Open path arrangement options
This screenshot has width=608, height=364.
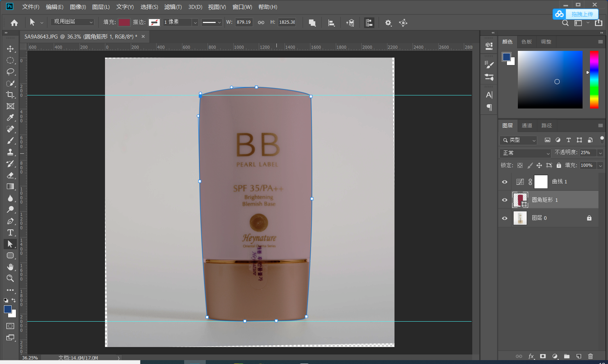pos(350,23)
